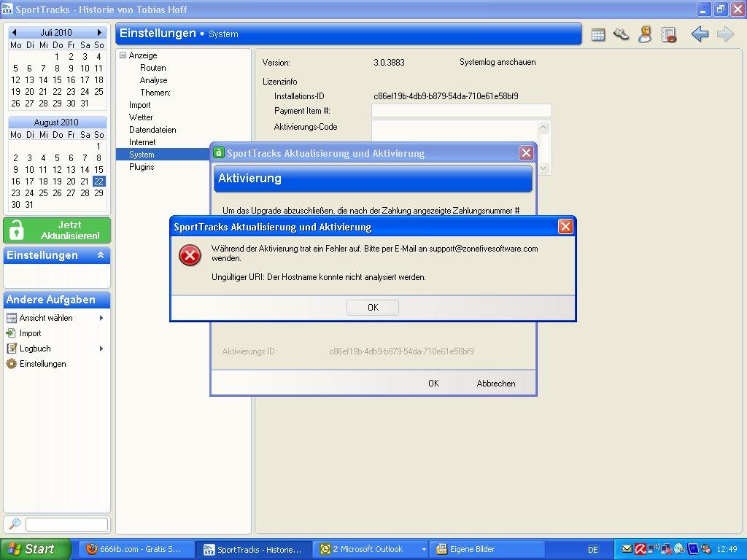Click Jetzt Aktualisieren green button
Screen dimensions: 747x560
click(57, 230)
